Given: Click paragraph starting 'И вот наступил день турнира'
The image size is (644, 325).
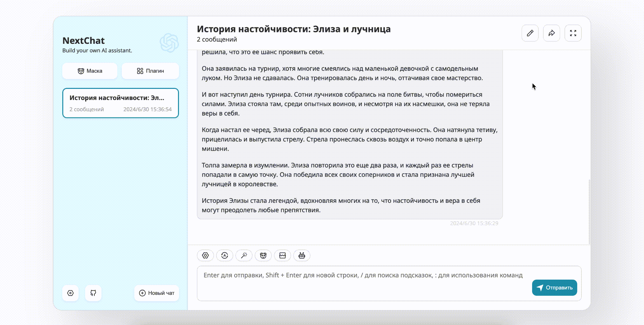Looking at the screenshot, I should pos(346,104).
